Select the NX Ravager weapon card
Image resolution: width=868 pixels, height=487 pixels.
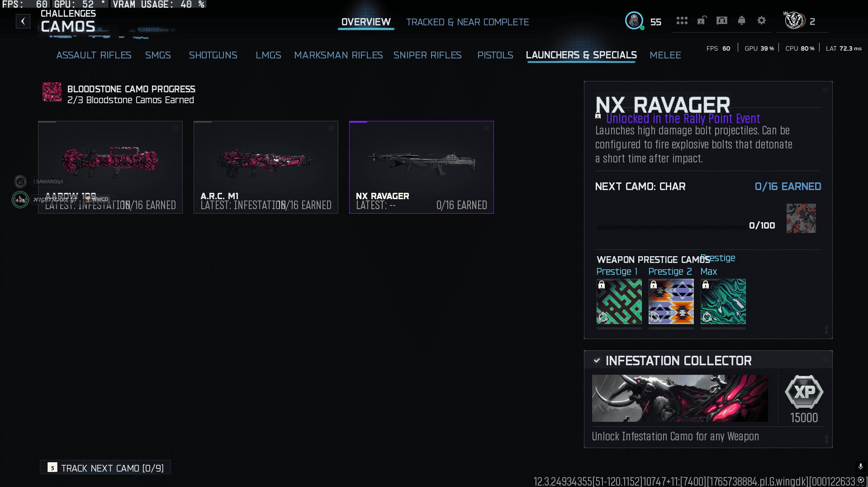421,167
